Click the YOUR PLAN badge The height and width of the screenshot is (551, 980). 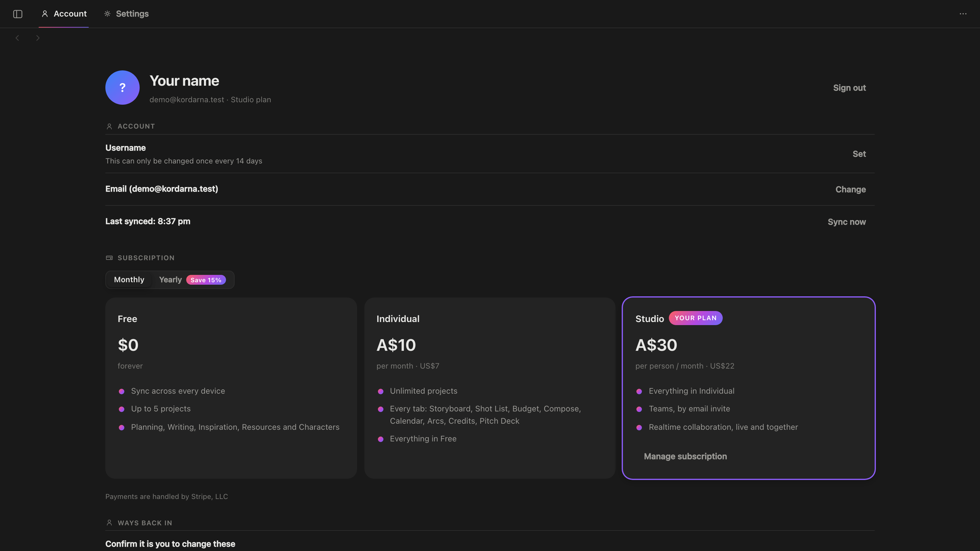(695, 318)
